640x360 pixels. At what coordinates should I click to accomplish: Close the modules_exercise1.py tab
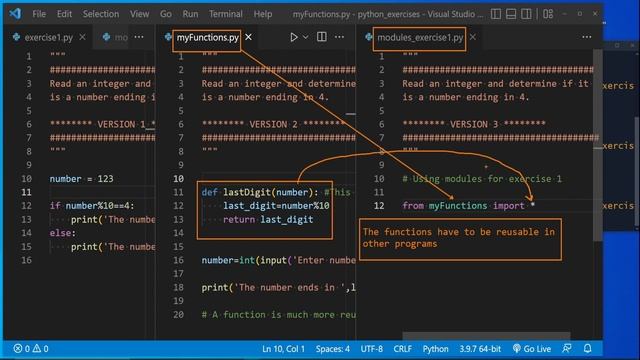point(473,37)
